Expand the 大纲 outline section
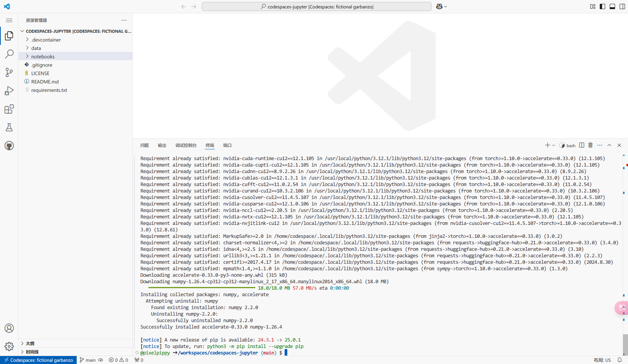The height and width of the screenshot is (364, 628). [76, 343]
